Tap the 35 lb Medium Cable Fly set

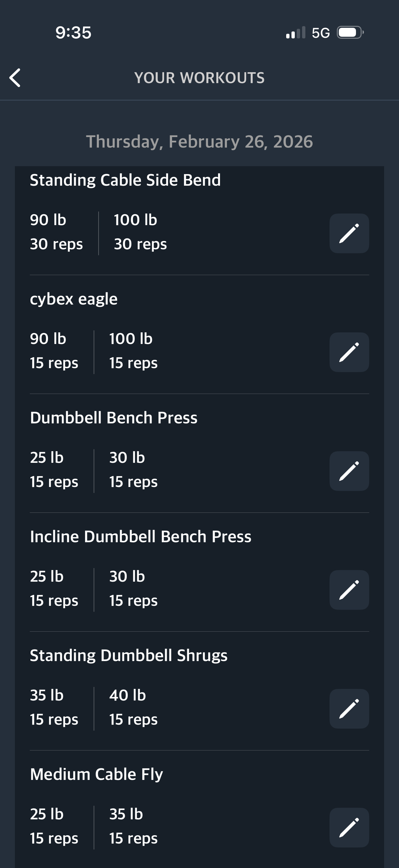click(x=133, y=826)
